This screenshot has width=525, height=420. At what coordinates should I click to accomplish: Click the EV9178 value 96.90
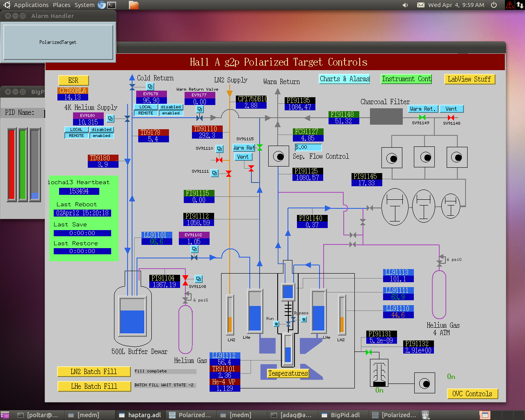[151, 100]
